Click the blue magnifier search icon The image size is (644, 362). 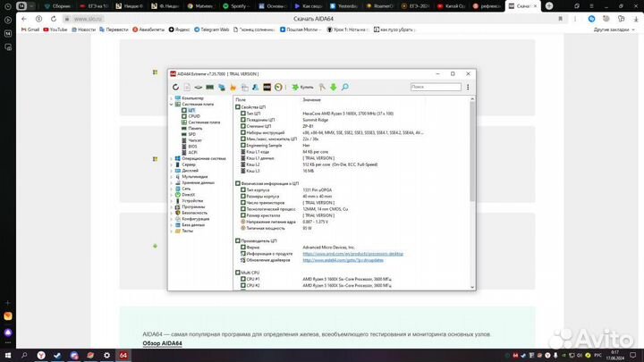345,87
